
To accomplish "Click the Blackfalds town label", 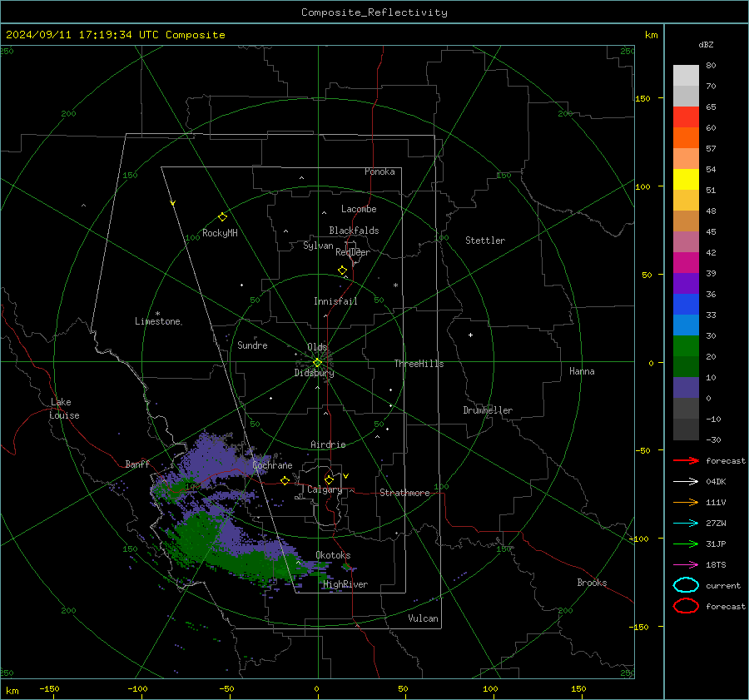I will [354, 231].
